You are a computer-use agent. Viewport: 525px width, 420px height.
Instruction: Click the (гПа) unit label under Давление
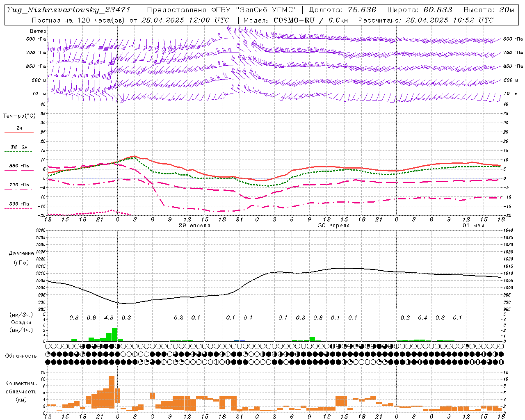coord(21,262)
